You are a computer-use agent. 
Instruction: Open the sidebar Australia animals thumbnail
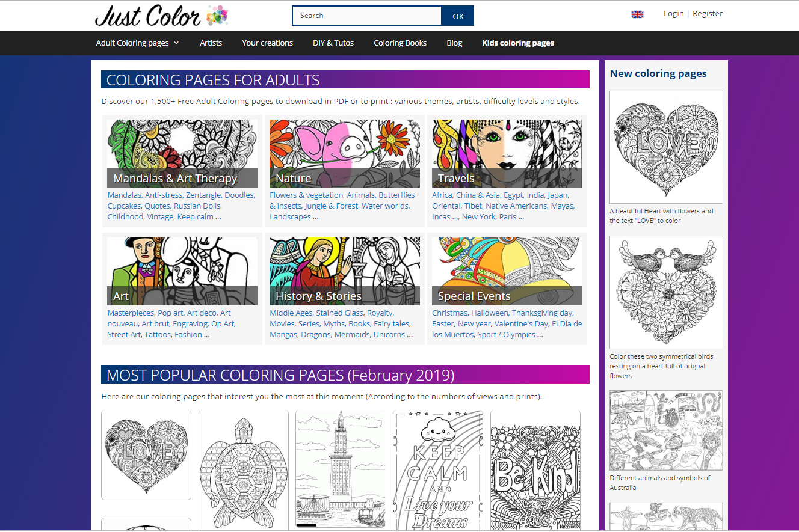point(666,430)
